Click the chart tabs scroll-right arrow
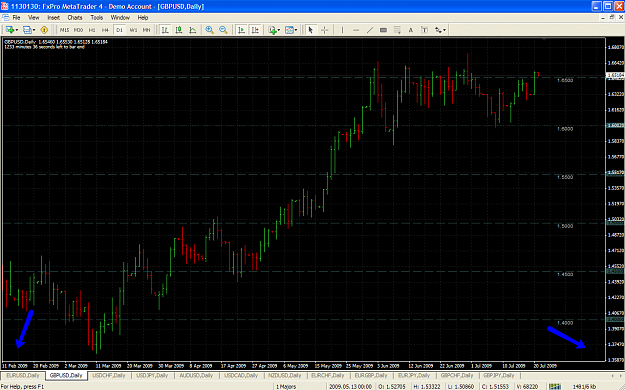The image size is (625, 390). 620,376
